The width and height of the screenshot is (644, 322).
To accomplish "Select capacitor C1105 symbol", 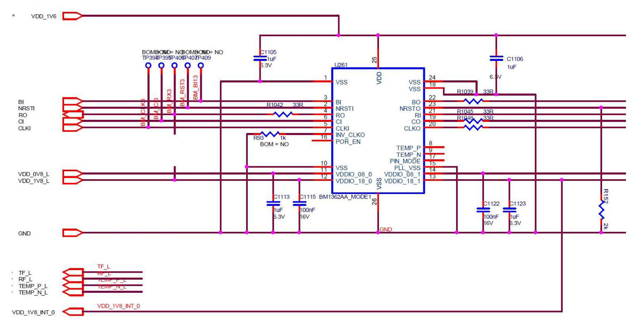I will point(260,58).
